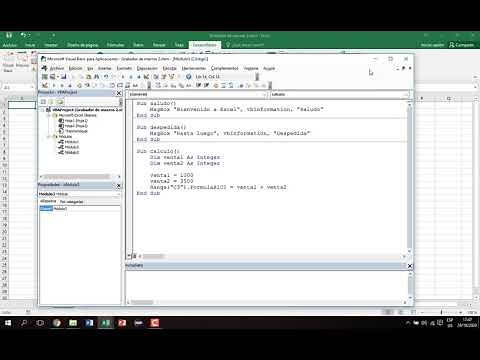
Task: Open the VBA Help blue question icon
Action: 188,77
